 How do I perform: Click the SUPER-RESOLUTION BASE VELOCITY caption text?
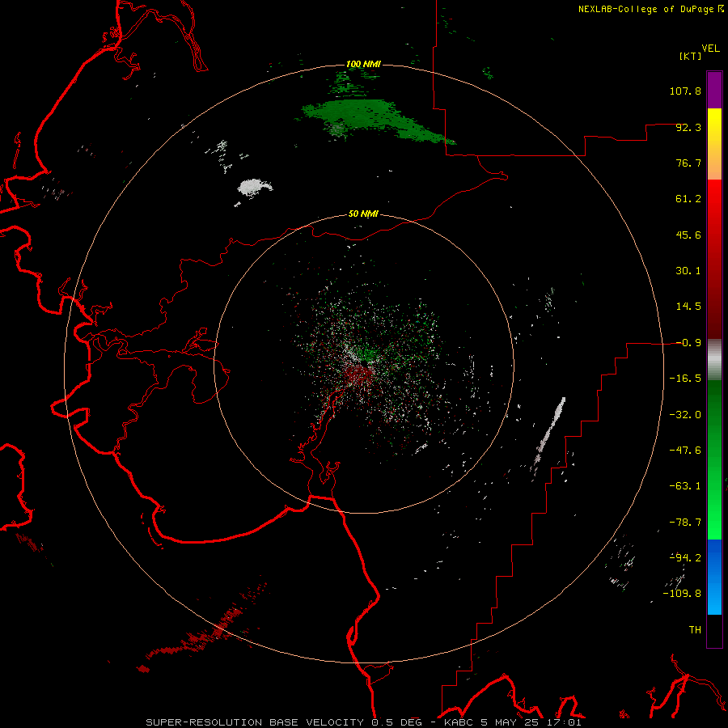pos(255,722)
